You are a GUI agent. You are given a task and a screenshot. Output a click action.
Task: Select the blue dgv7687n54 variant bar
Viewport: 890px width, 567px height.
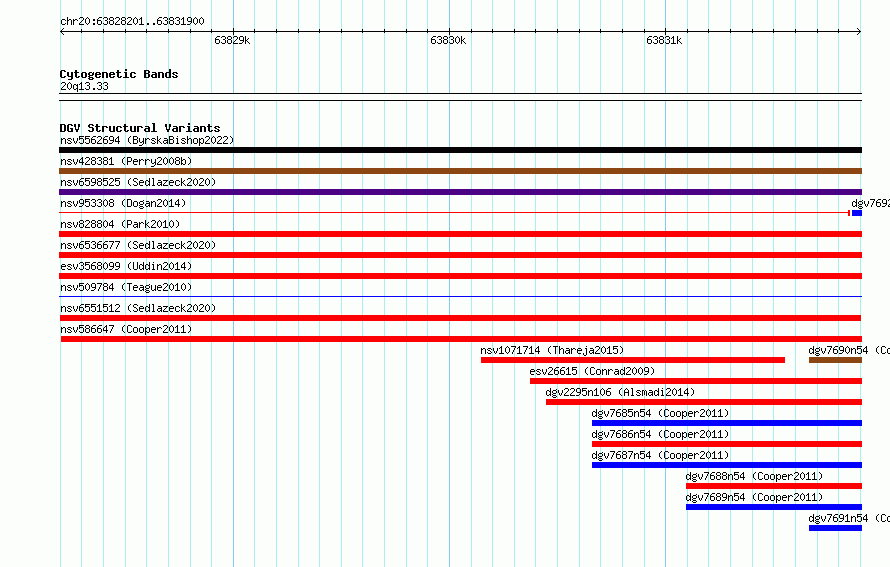pyautogui.click(x=727, y=465)
